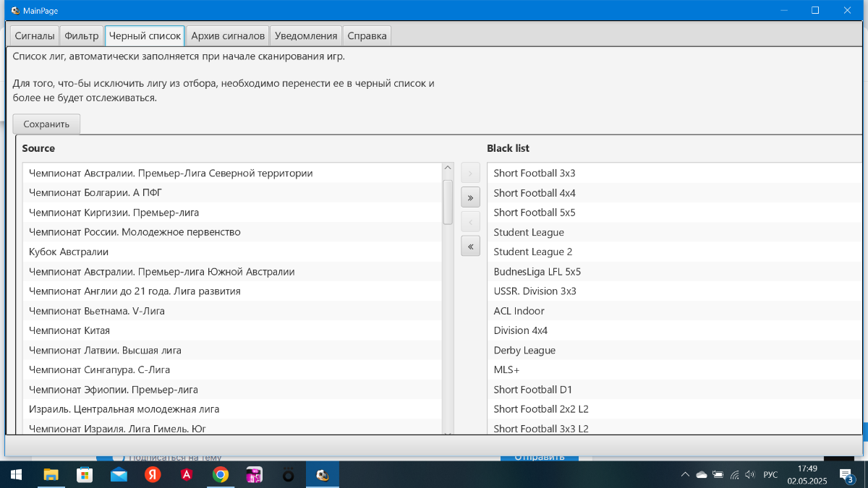This screenshot has height=488, width=868.
Task: Open the Mail app in the taskbar
Action: [119, 475]
